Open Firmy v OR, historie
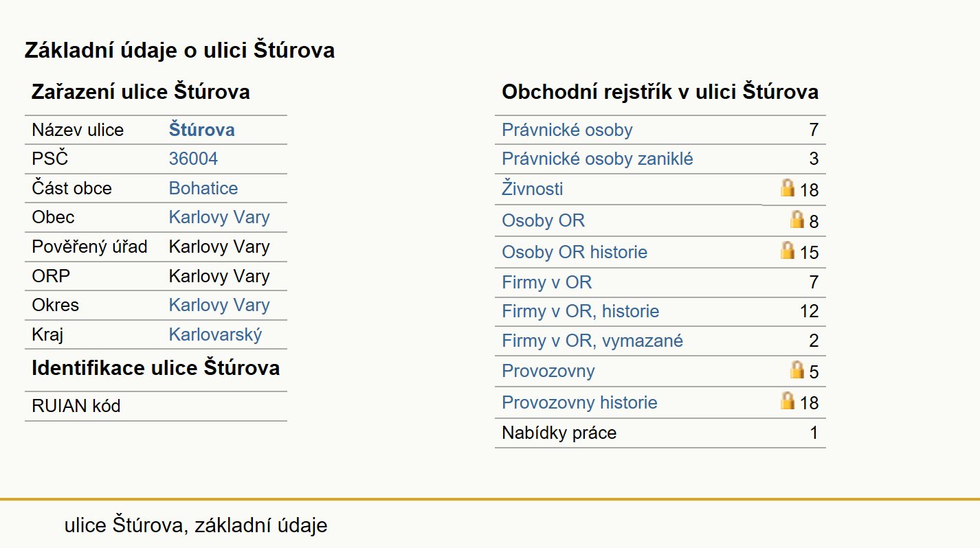Viewport: 980px width, 548px height. (x=580, y=311)
